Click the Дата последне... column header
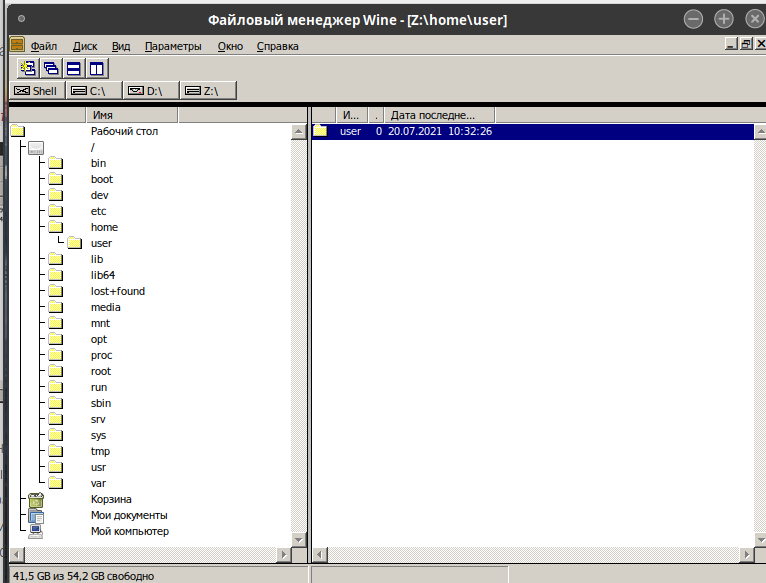Screen dimensions: 766x583 pos(439,115)
